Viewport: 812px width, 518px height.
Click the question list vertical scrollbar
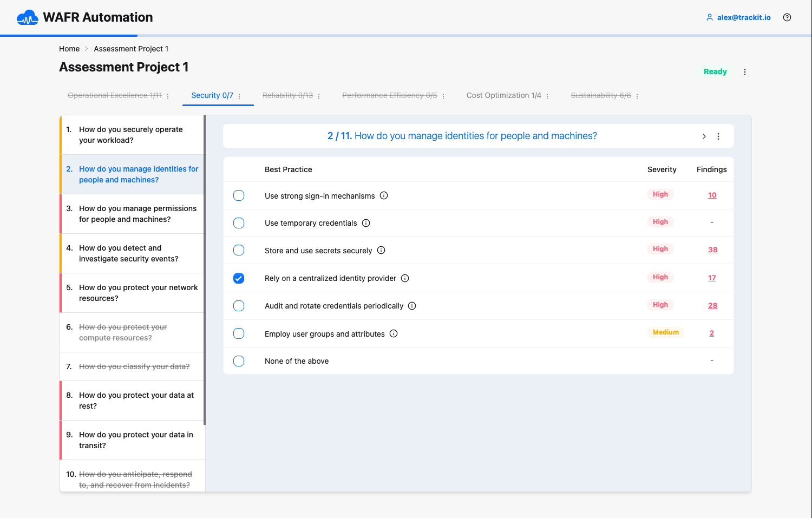coord(205,270)
